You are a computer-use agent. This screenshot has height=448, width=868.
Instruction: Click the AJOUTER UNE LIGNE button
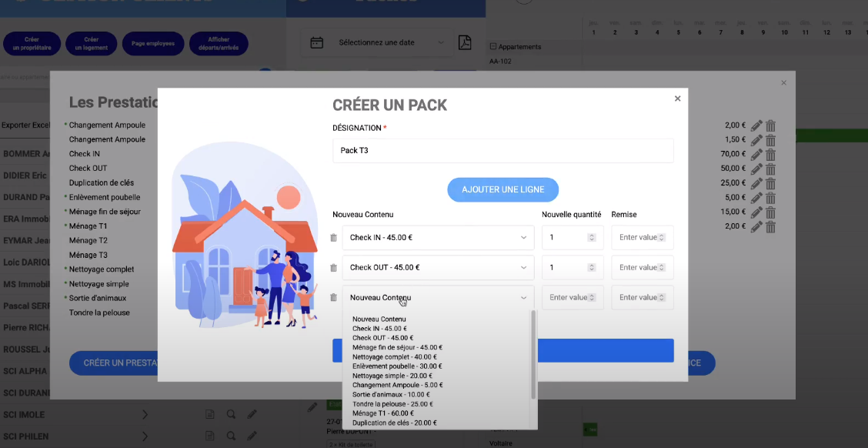(502, 189)
